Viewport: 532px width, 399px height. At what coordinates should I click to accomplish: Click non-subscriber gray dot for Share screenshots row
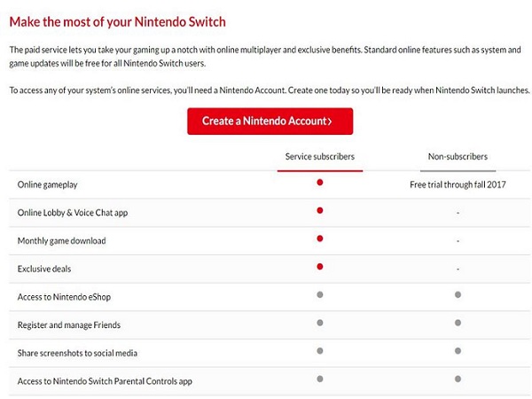(x=458, y=351)
